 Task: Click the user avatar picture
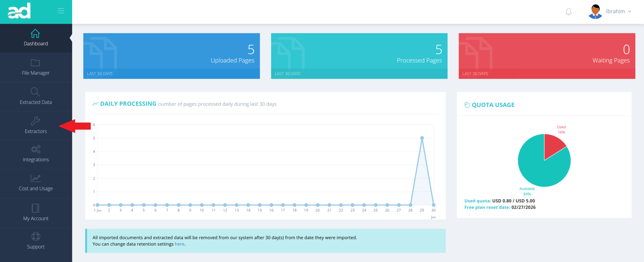[595, 12]
